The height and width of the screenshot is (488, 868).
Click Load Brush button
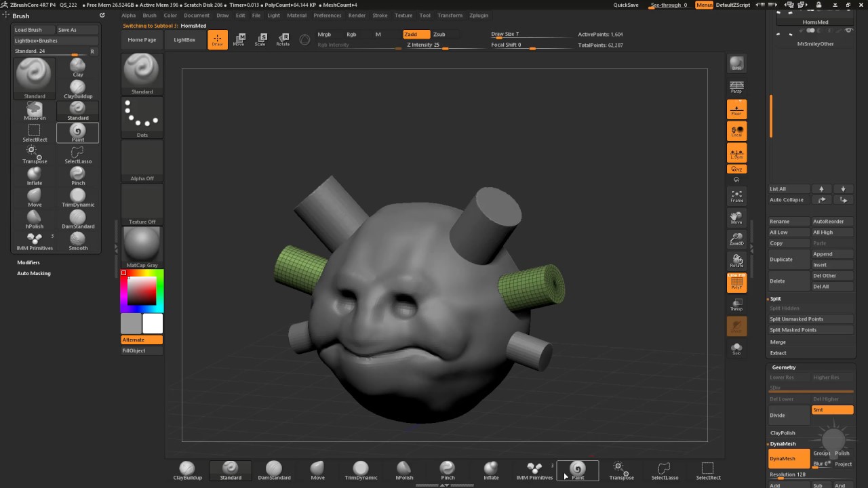34,30
